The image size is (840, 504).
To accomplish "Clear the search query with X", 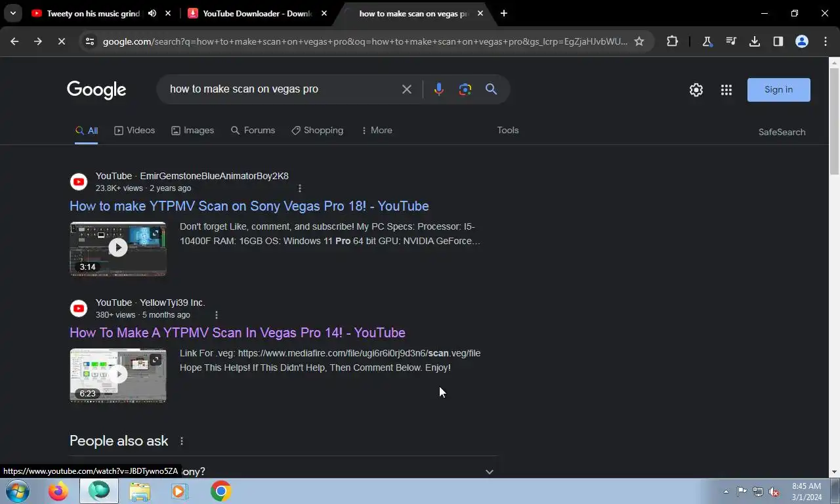I will coord(407,89).
